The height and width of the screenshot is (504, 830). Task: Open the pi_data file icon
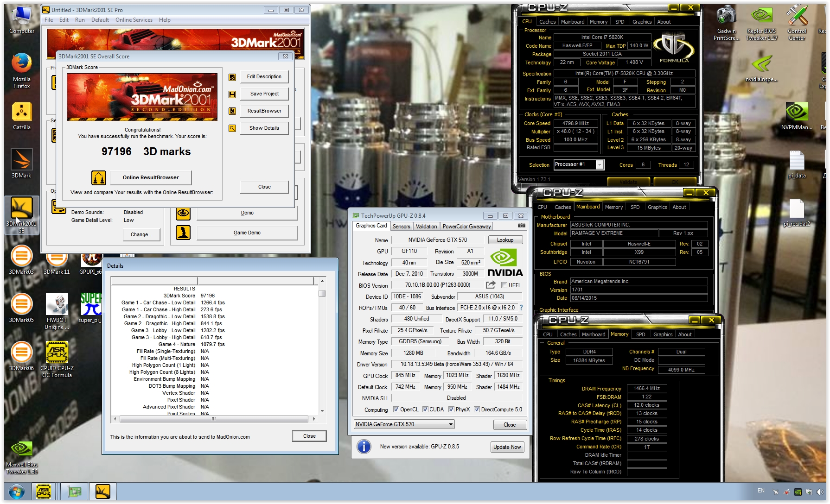(797, 164)
